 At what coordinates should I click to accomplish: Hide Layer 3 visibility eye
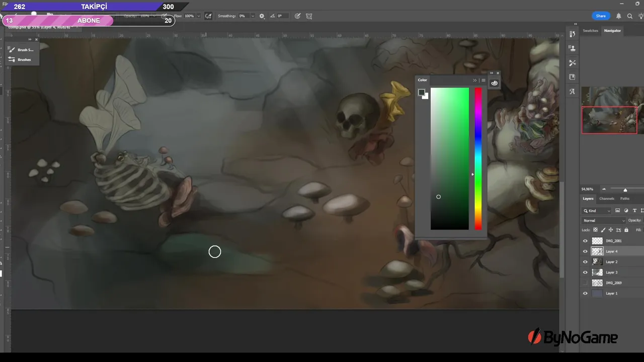[x=585, y=273]
